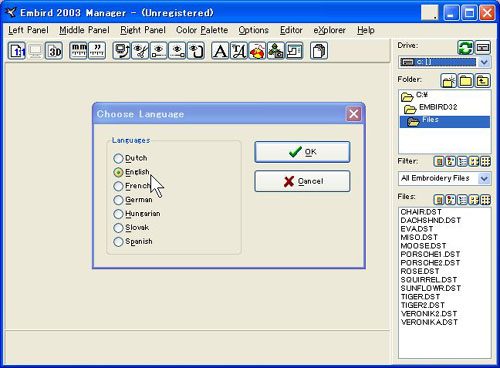
Task: Toggle the 3D view toolbar icon
Action: click(54, 51)
